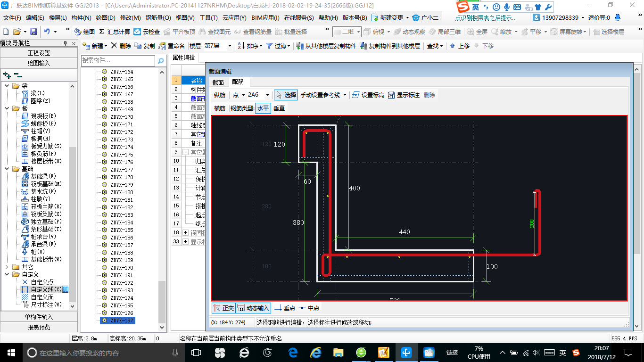This screenshot has width=644, height=362.
Task: Click 设置标高 in the section editor
Action: 368,95
